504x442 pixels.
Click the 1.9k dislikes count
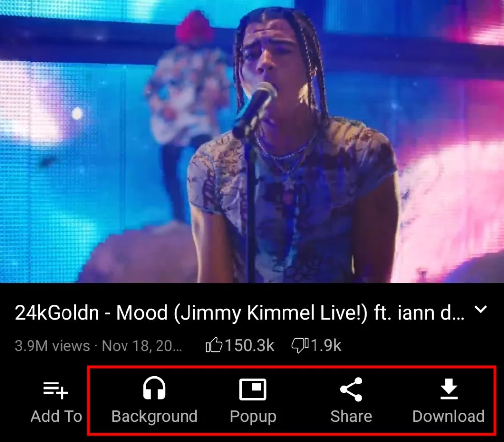click(x=326, y=345)
